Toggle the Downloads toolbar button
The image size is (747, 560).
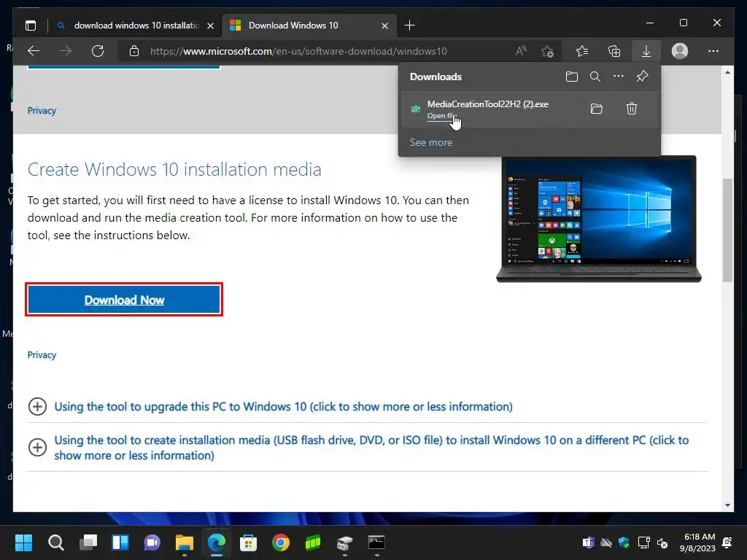click(646, 51)
